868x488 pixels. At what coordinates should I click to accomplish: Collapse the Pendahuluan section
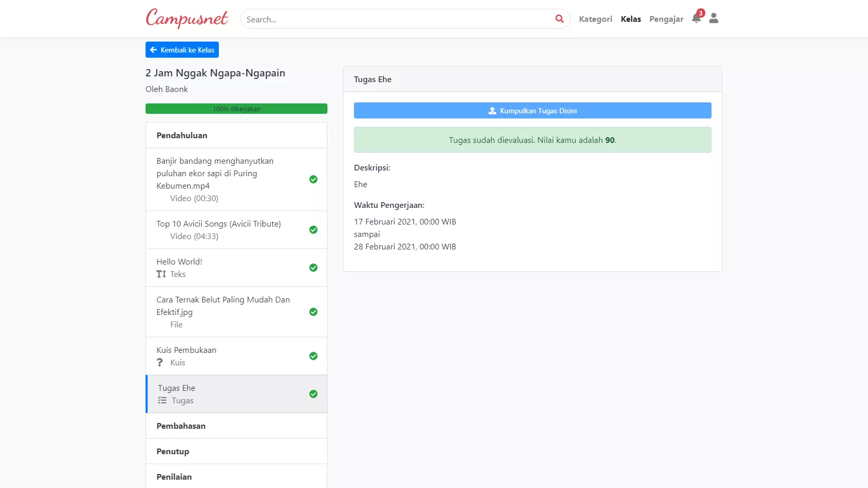coord(236,135)
